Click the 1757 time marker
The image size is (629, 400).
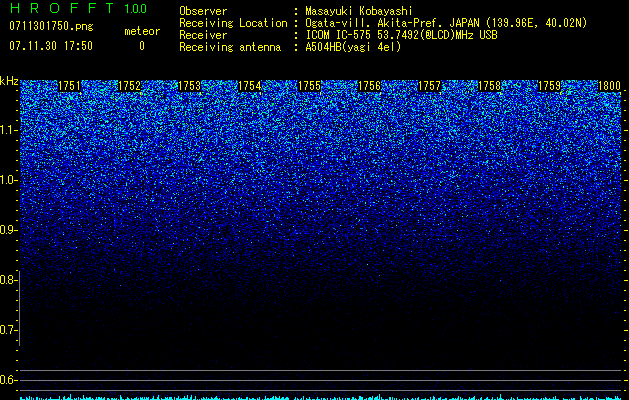click(x=430, y=86)
